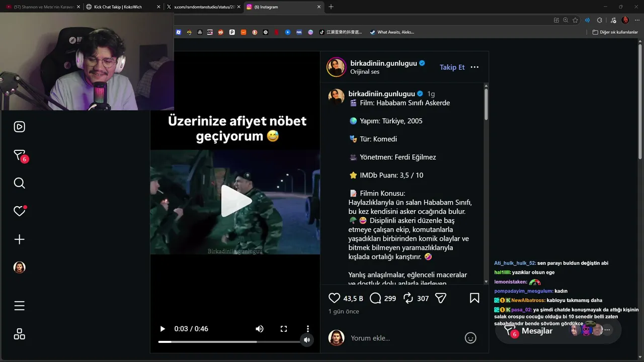Save the post with the bookmark icon
This screenshot has height=362, width=644.
(474, 298)
